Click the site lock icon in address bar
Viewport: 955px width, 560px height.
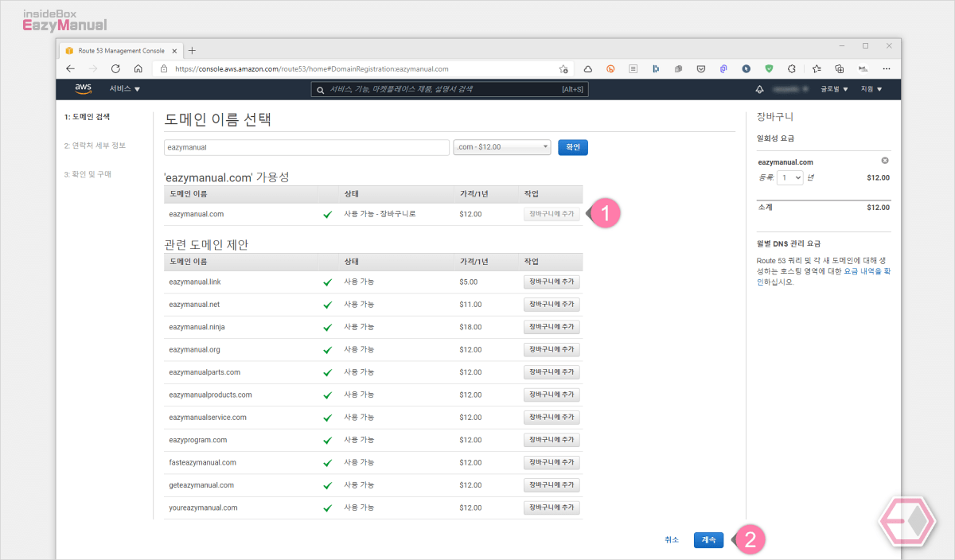164,69
